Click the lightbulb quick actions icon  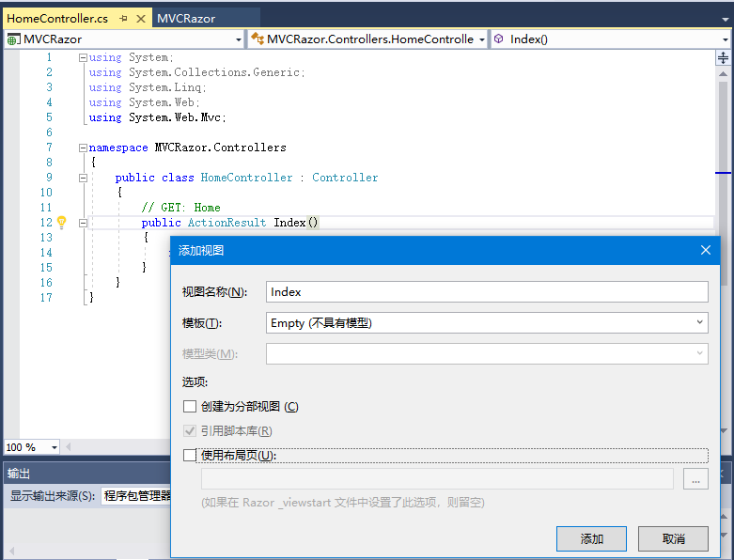[x=61, y=223]
